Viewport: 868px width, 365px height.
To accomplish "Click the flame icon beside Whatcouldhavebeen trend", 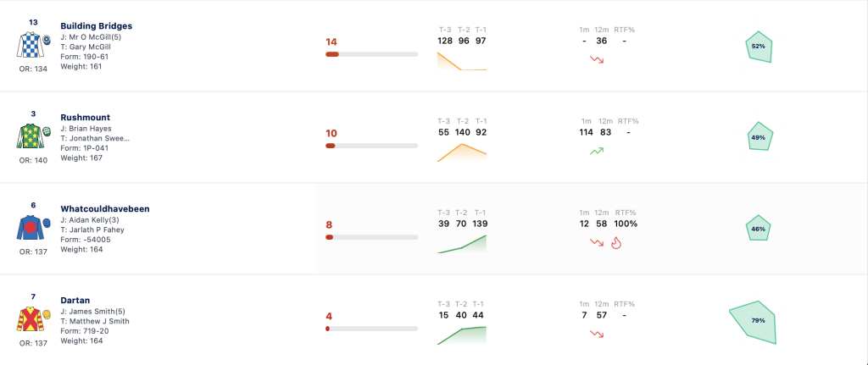I will pos(615,243).
